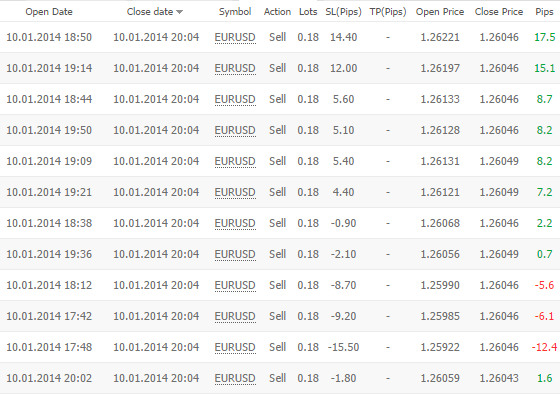This screenshot has height=395, width=560.
Task: Sort by Symbol column header
Action: pos(235,12)
